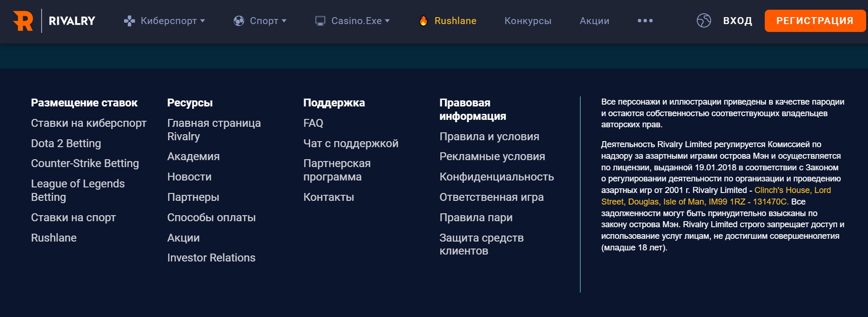The width and height of the screenshot is (868, 317).
Task: Open the Контакты link
Action: tap(329, 197)
